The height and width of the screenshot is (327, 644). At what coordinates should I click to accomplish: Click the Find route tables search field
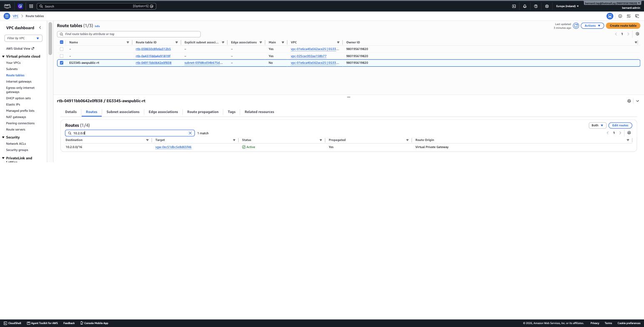[129, 34]
